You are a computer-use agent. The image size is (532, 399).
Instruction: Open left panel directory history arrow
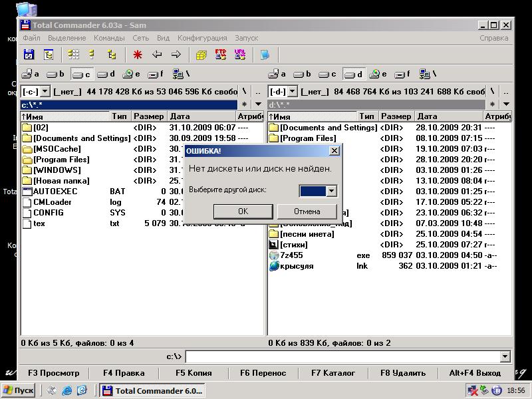[258, 104]
